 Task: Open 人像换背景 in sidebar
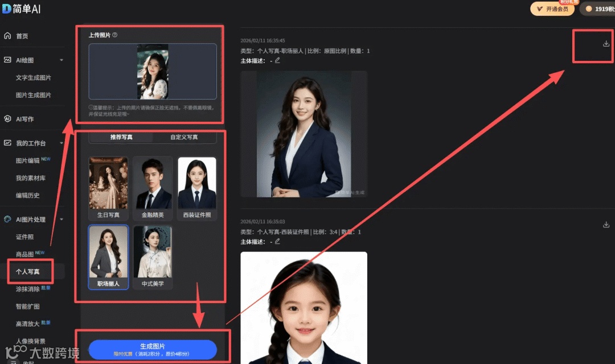coord(31,341)
